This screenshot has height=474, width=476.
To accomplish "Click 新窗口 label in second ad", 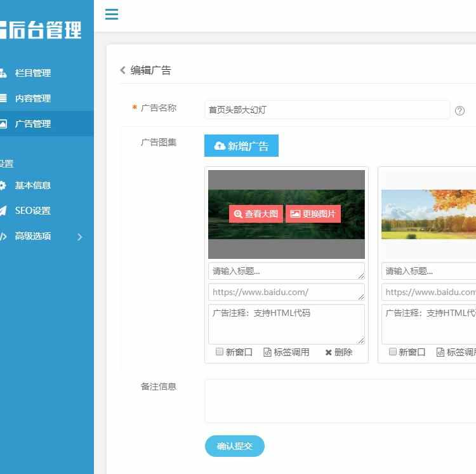I will click(x=412, y=352).
